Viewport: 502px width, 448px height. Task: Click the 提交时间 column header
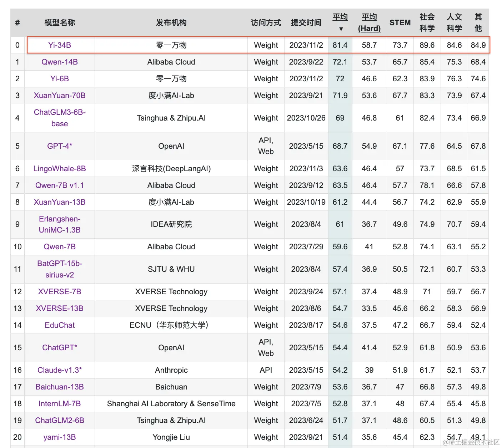point(306,22)
